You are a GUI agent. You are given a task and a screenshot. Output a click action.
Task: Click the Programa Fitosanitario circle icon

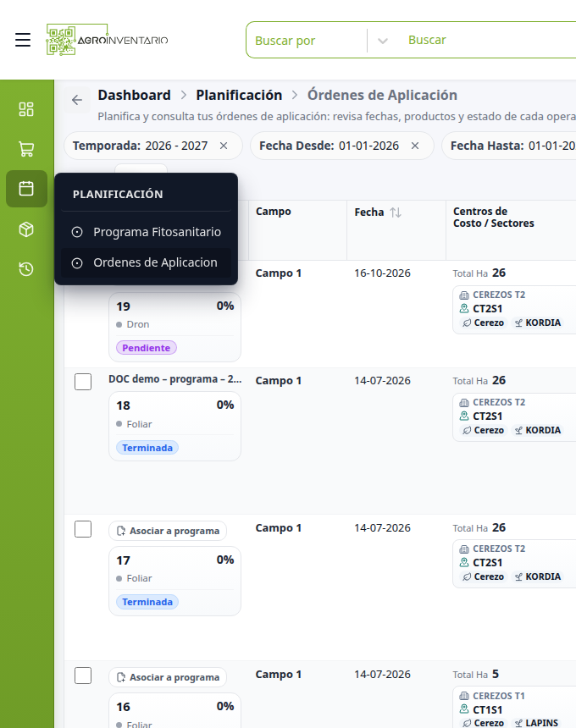(x=77, y=232)
